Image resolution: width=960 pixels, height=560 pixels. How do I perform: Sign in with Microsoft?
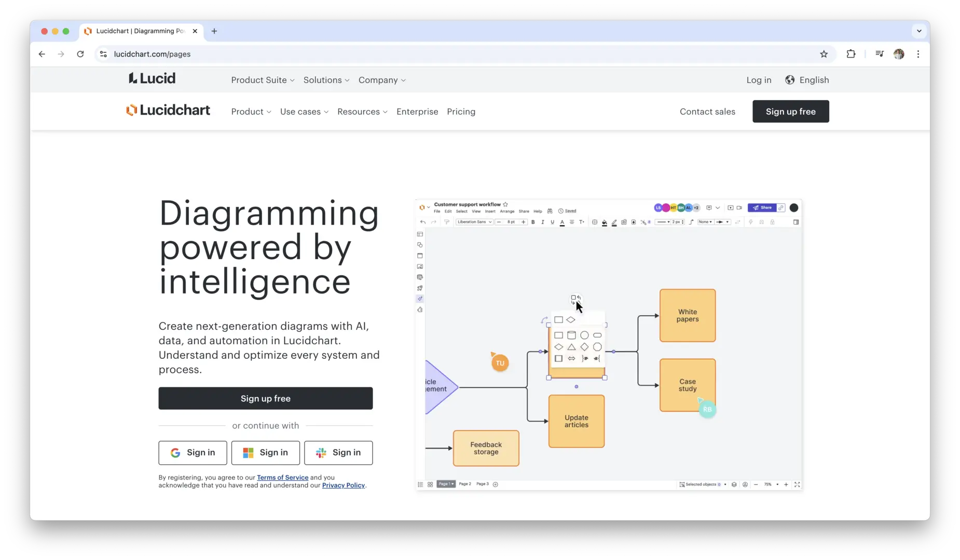tap(265, 453)
